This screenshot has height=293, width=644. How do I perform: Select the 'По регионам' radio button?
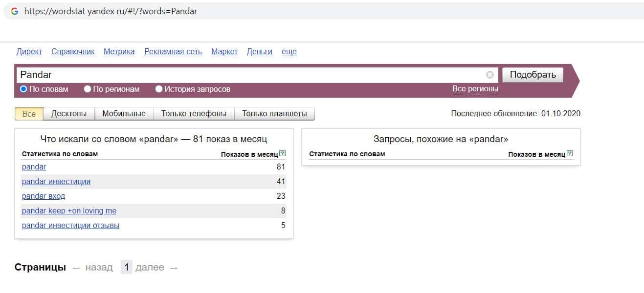click(x=88, y=89)
